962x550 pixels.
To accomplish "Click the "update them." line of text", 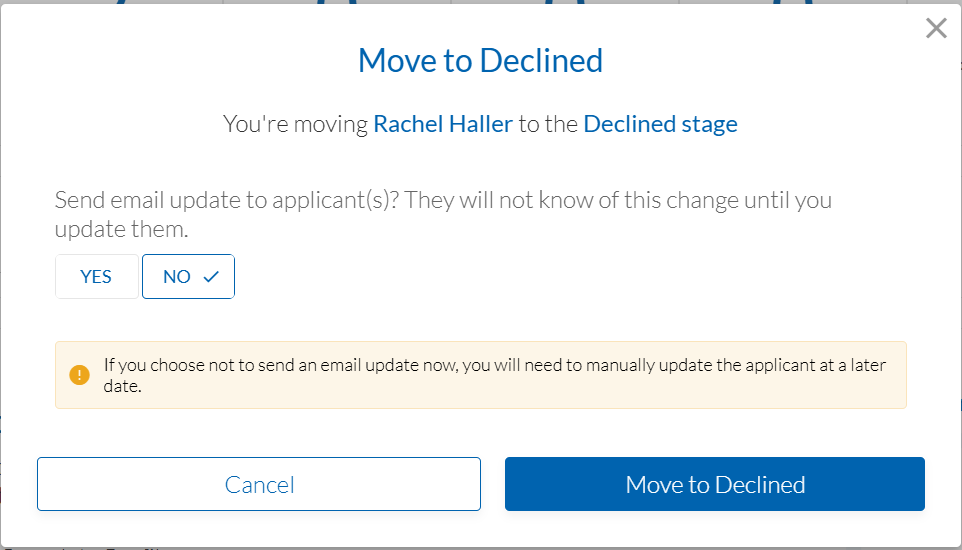I will [121, 229].
